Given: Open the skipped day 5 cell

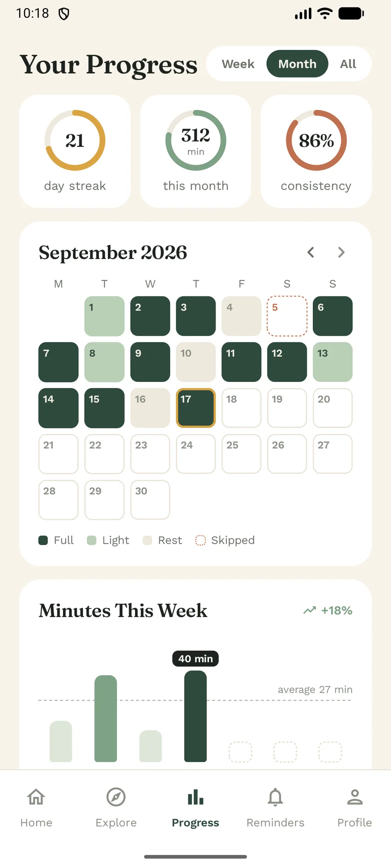Looking at the screenshot, I should tap(287, 316).
